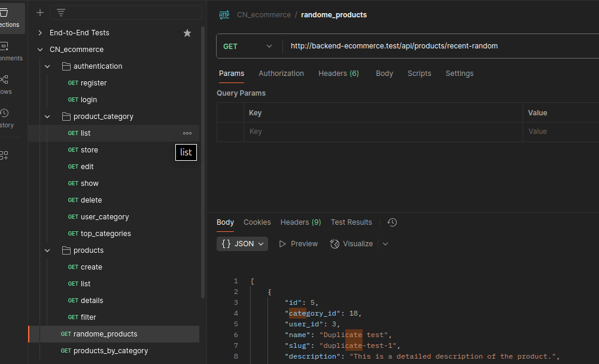
Task: Click the Visualize button
Action: [351, 244]
